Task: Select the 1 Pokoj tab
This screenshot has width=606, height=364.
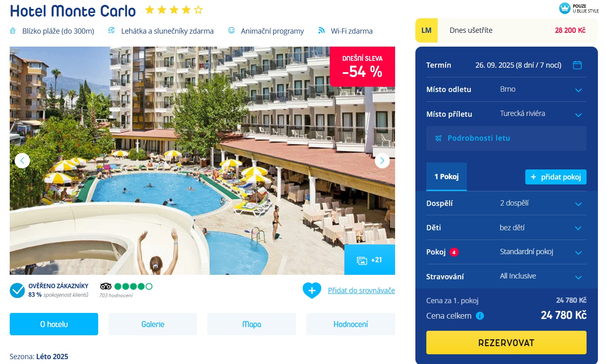Action: click(447, 176)
